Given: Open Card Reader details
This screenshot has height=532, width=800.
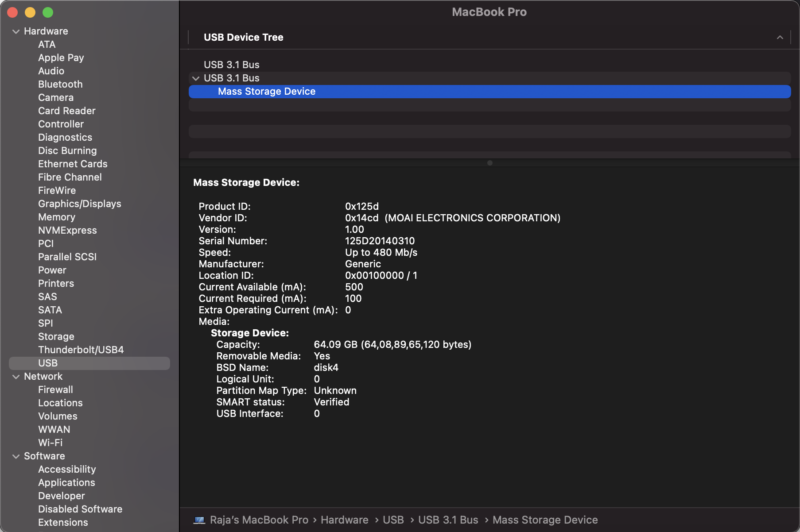Looking at the screenshot, I should pyautogui.click(x=67, y=111).
